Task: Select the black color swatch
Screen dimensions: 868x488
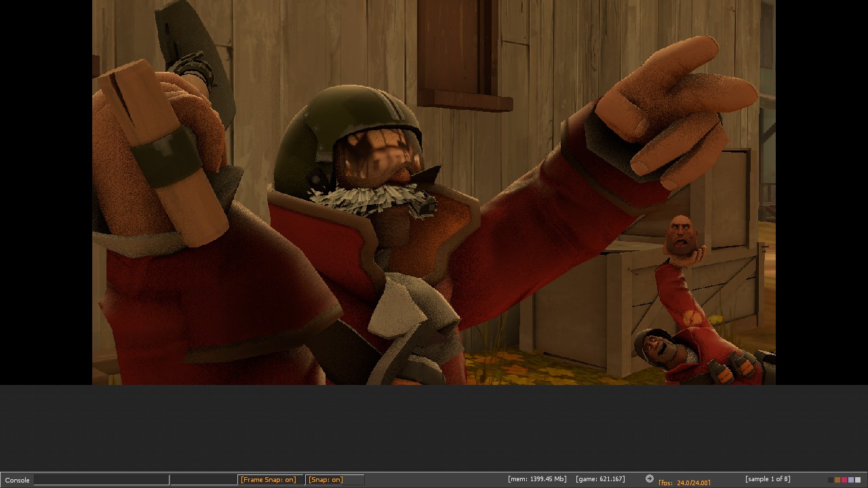Action: 831,480
